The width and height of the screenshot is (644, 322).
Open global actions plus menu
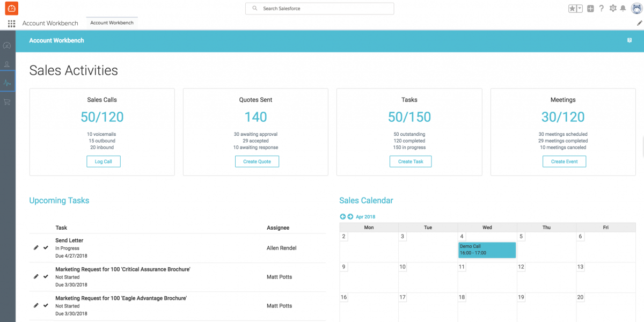coord(590,9)
